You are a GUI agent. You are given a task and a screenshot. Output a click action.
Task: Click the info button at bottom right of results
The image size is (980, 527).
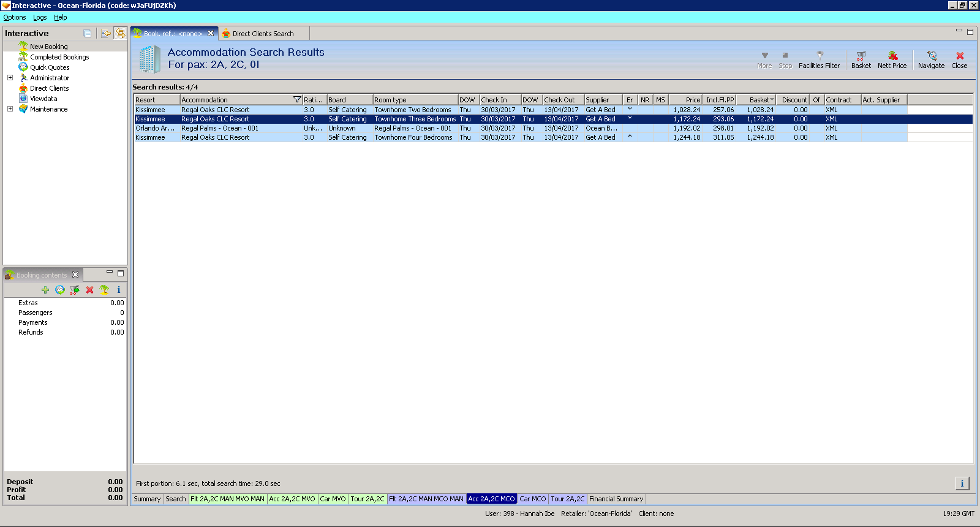962,483
